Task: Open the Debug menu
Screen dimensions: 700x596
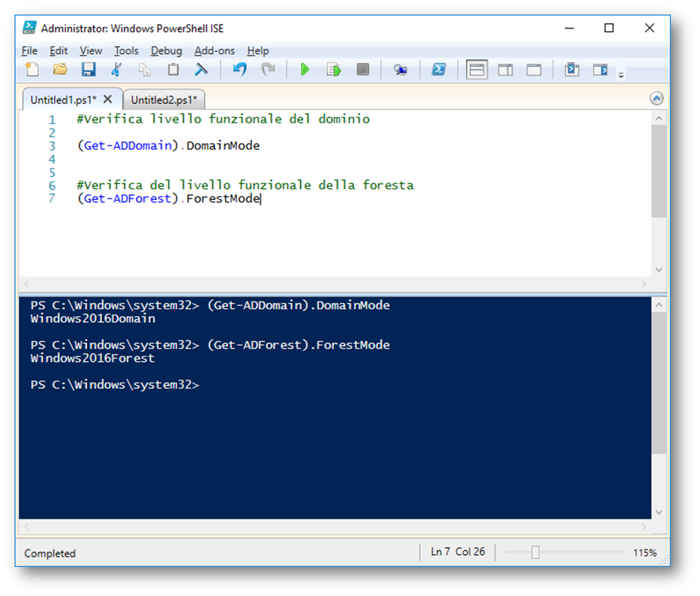Action: click(166, 51)
